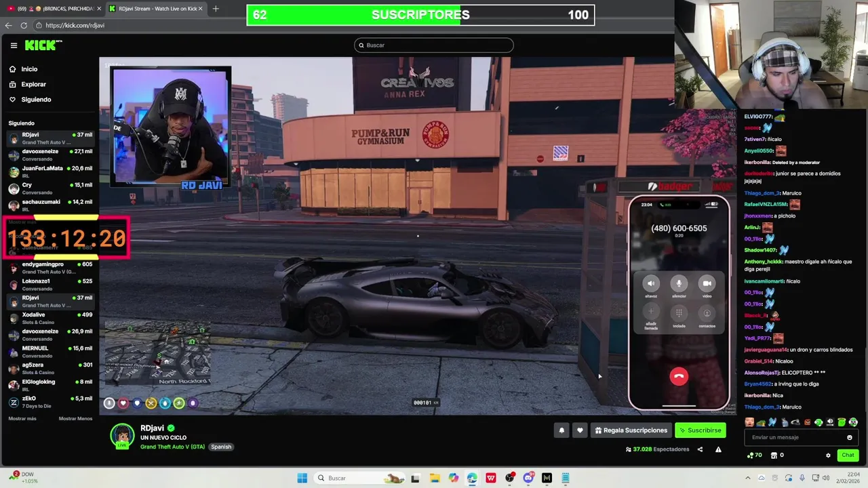Open WPS Office from the taskbar
This screenshot has height=488, width=868.
coord(490,478)
